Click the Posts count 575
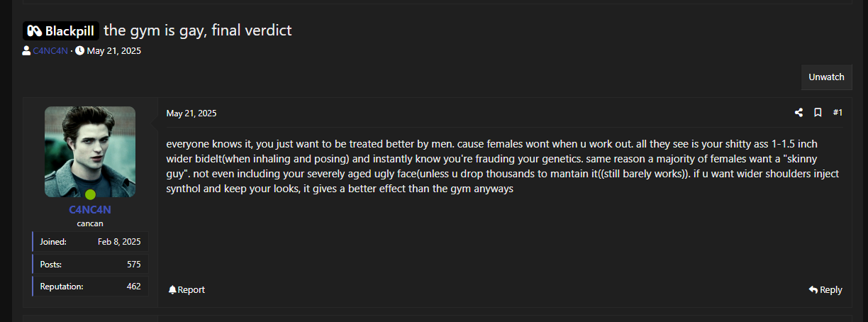Image resolution: width=868 pixels, height=322 pixels. (x=133, y=264)
